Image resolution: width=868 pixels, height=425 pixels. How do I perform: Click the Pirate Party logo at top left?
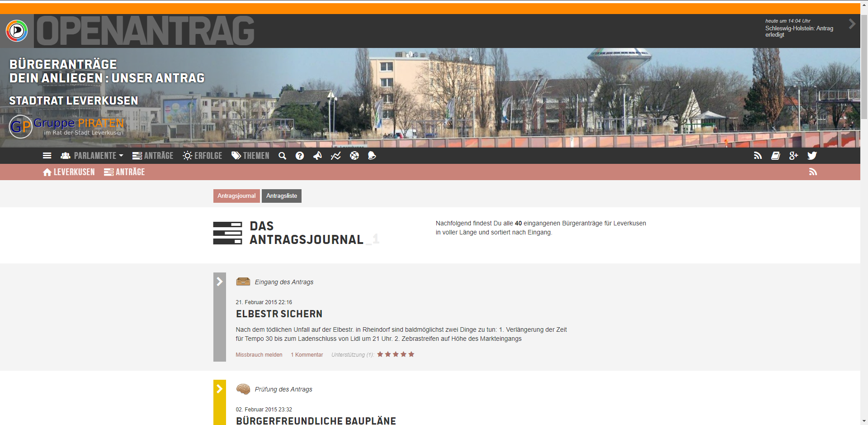point(17,31)
